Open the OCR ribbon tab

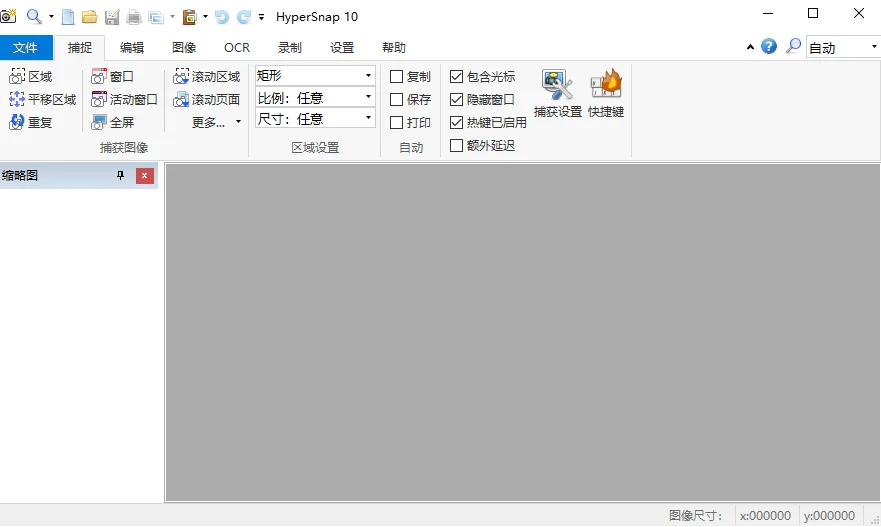pyautogui.click(x=237, y=48)
